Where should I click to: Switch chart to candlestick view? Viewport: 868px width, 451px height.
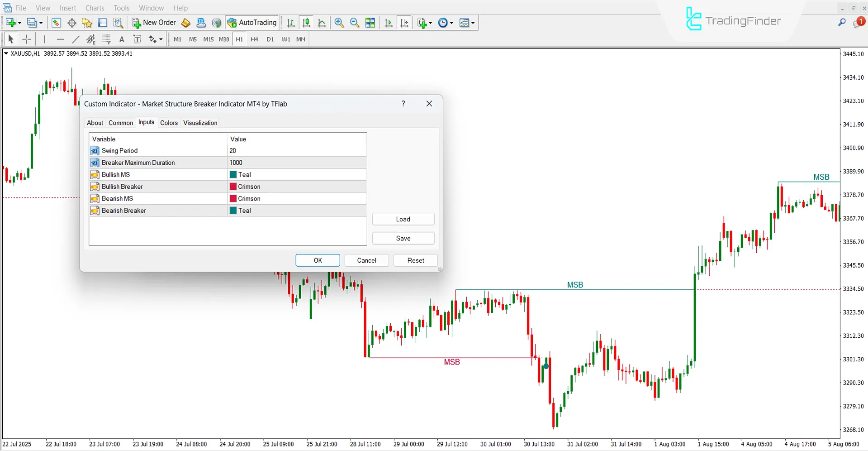click(x=306, y=23)
